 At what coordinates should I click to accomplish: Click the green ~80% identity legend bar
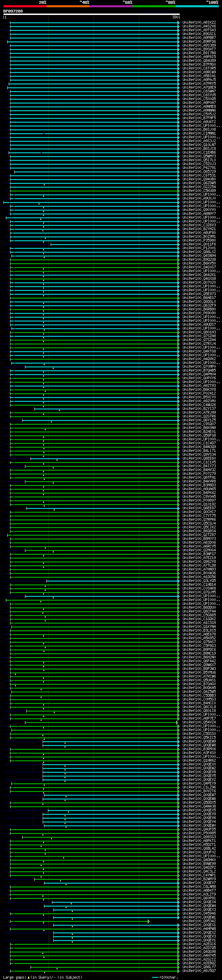coord(154,6)
